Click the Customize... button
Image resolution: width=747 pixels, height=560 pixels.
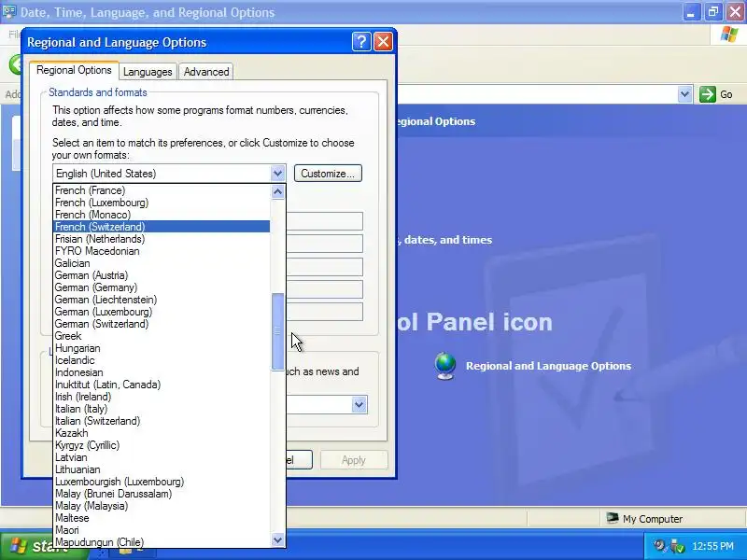coord(328,174)
